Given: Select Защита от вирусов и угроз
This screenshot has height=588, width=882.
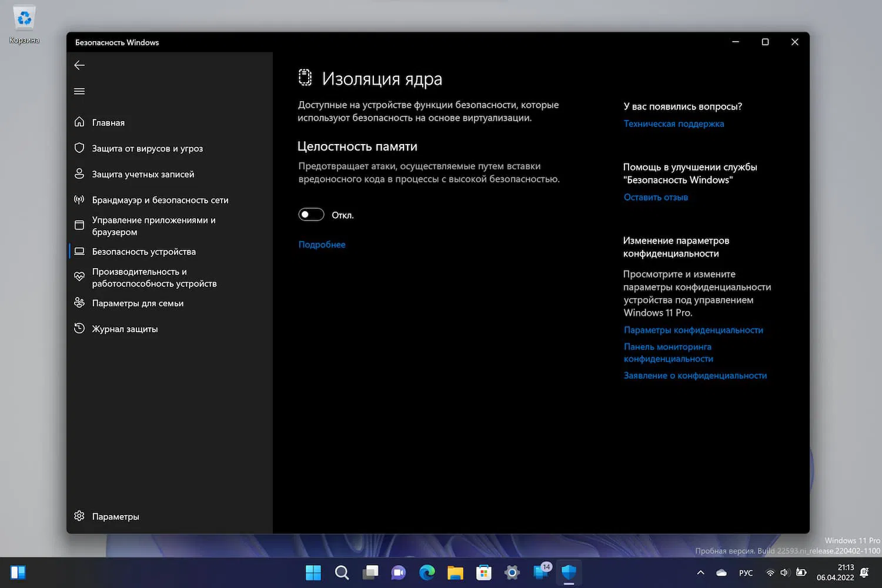Looking at the screenshot, I should click(147, 148).
